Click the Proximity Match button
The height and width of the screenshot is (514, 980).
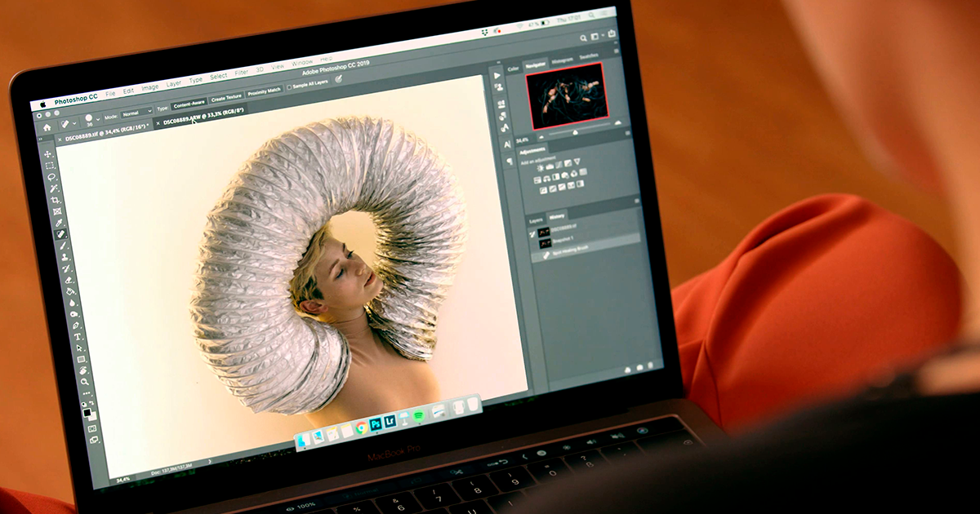[x=264, y=91]
